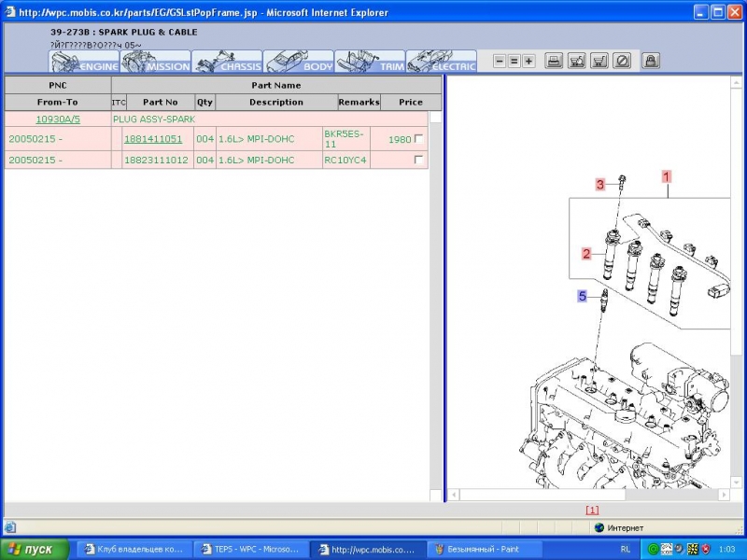
Task: Switch to Клуб владельцев taskbar window
Action: tap(134, 549)
